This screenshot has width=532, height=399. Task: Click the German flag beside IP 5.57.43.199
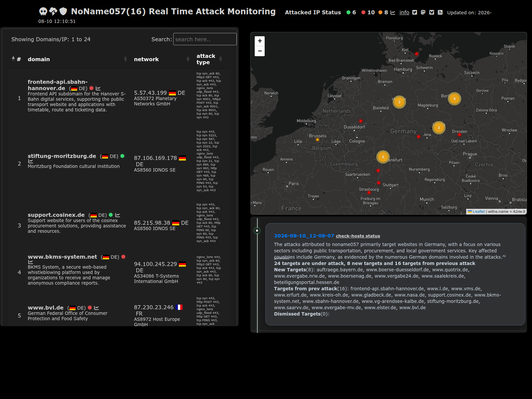pyautogui.click(x=172, y=93)
